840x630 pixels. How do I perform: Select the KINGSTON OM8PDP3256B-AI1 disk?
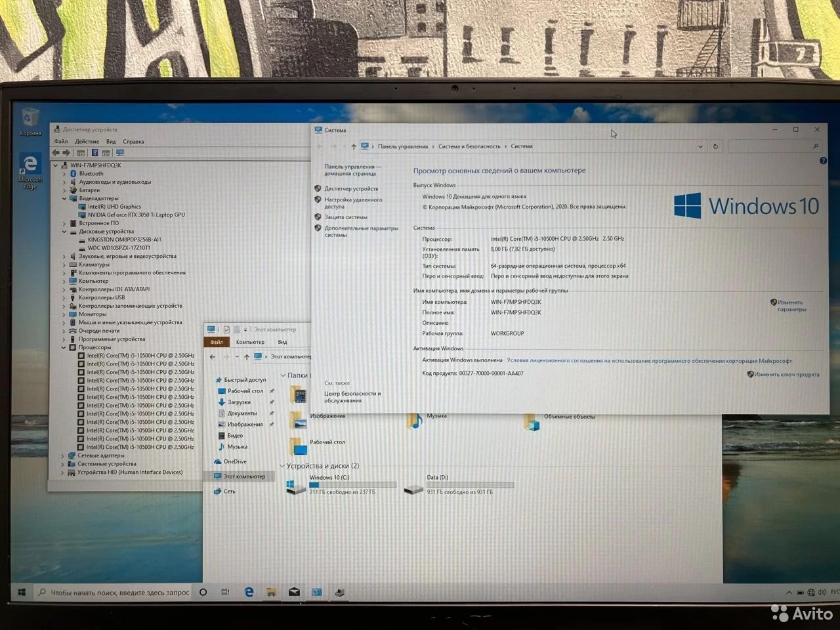click(124, 240)
